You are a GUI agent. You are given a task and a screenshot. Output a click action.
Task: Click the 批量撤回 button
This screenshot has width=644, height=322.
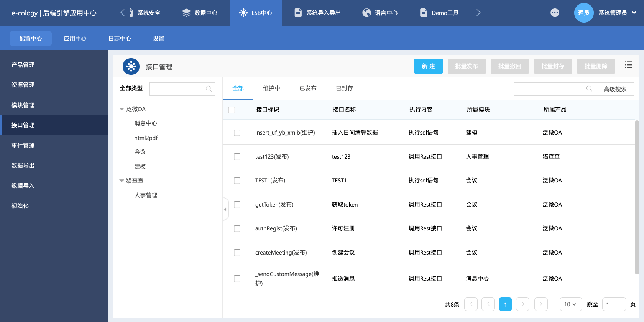coord(510,66)
